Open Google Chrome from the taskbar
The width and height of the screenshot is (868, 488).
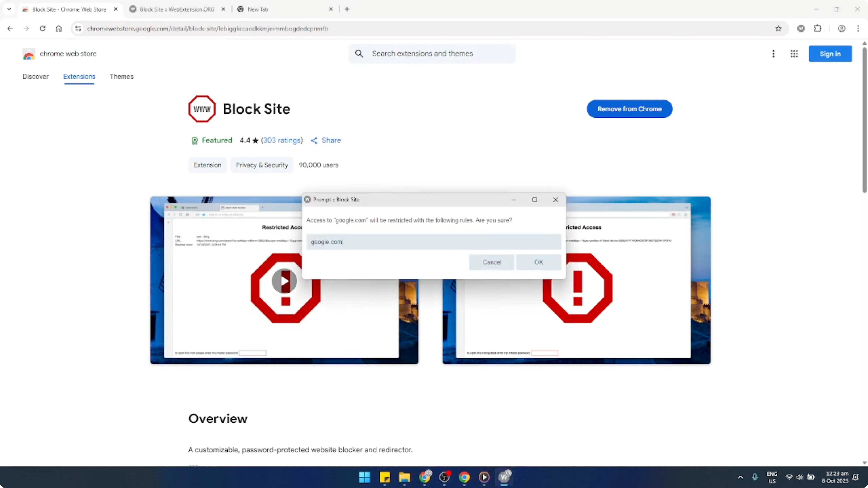coord(464,477)
